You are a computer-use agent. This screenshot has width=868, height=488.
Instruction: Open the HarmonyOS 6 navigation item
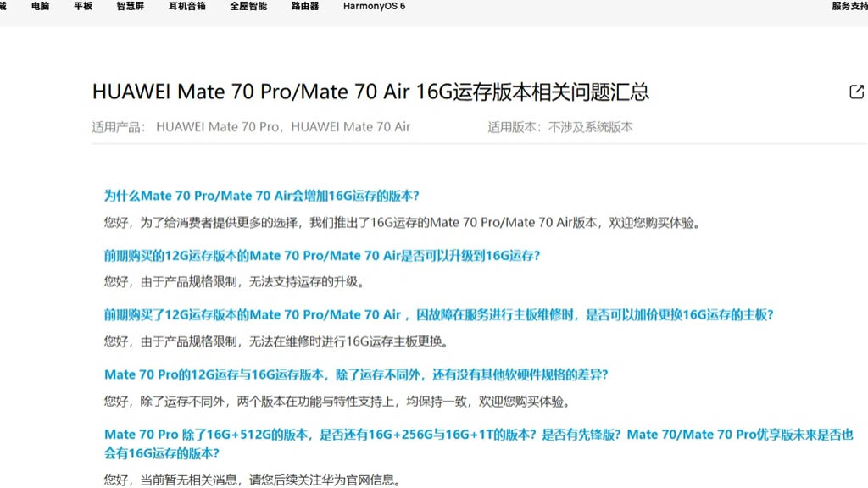[374, 6]
